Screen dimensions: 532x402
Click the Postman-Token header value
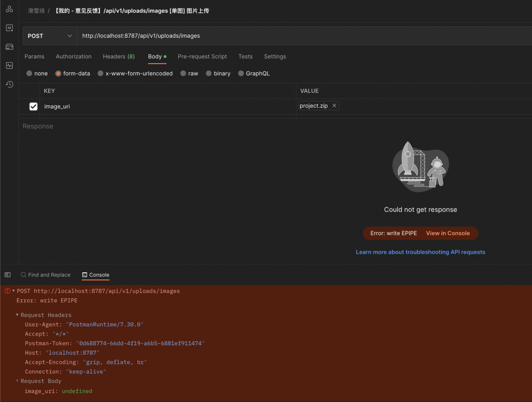(x=140, y=343)
